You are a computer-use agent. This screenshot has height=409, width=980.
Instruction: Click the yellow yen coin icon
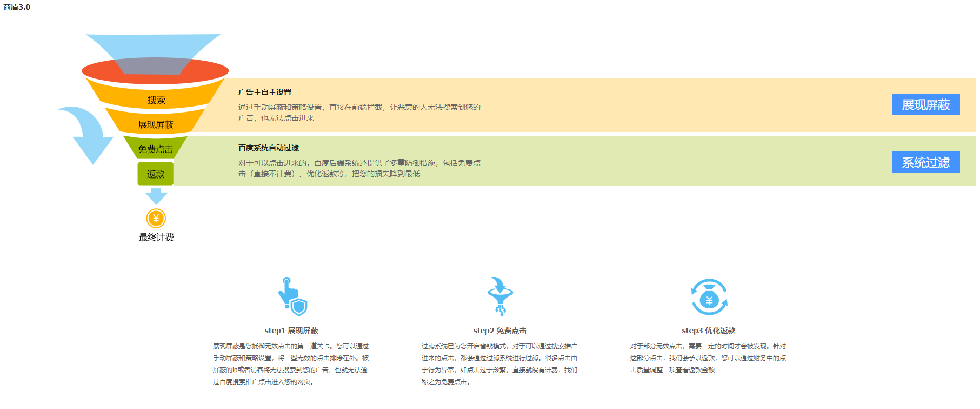pyautogui.click(x=156, y=219)
